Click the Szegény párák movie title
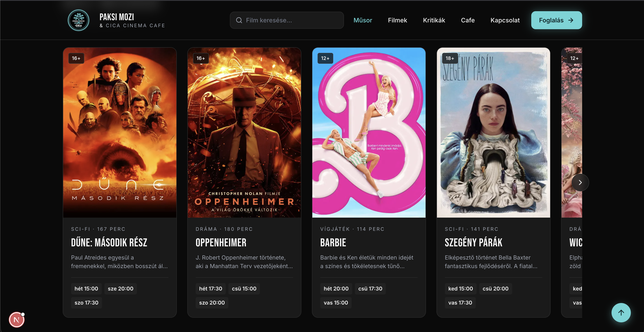Screen dimensions: 644x332 (x=474, y=242)
